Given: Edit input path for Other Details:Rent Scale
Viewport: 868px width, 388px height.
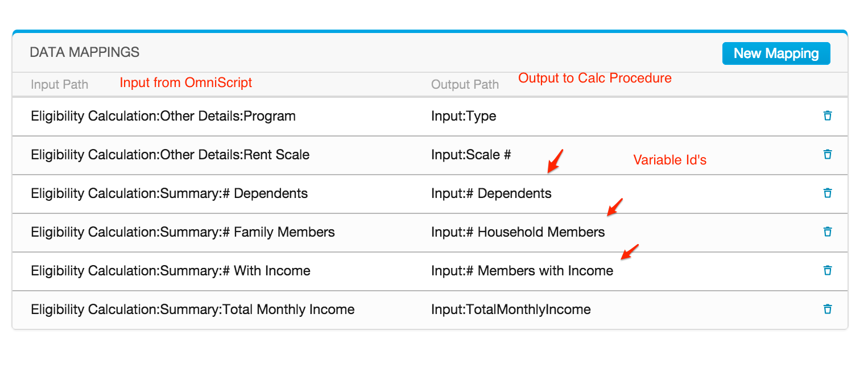Looking at the screenshot, I should tap(170, 155).
